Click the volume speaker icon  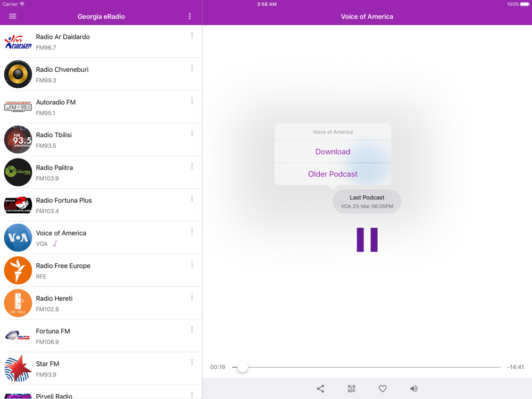(x=413, y=389)
